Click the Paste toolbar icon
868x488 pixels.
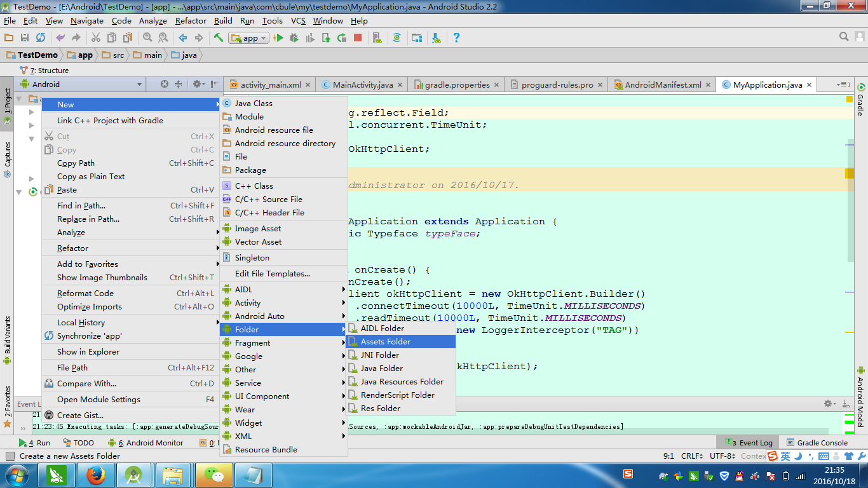128,38
